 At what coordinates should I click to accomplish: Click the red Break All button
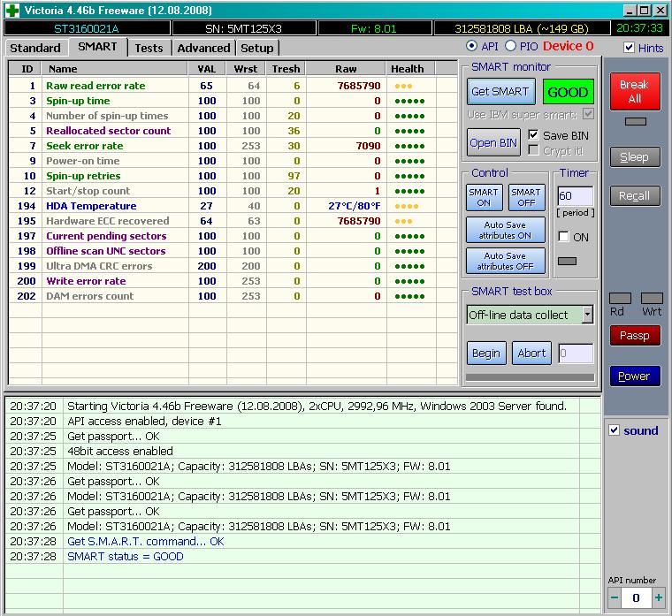point(635,91)
